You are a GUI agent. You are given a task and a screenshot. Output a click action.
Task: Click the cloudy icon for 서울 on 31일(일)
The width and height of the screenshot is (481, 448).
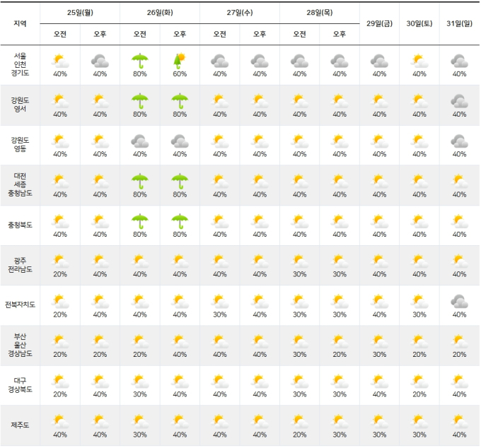pos(460,61)
